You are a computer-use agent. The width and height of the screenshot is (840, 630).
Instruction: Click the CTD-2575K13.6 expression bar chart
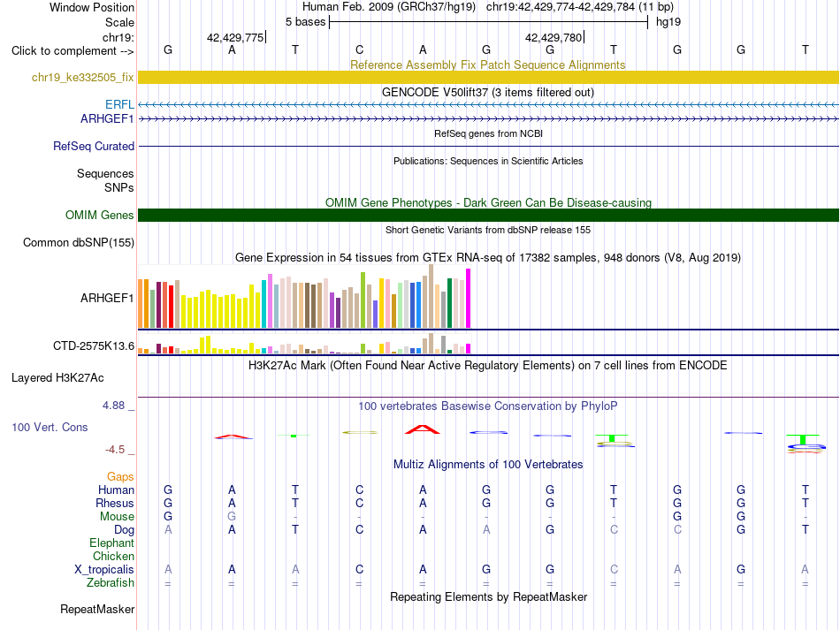click(304, 343)
